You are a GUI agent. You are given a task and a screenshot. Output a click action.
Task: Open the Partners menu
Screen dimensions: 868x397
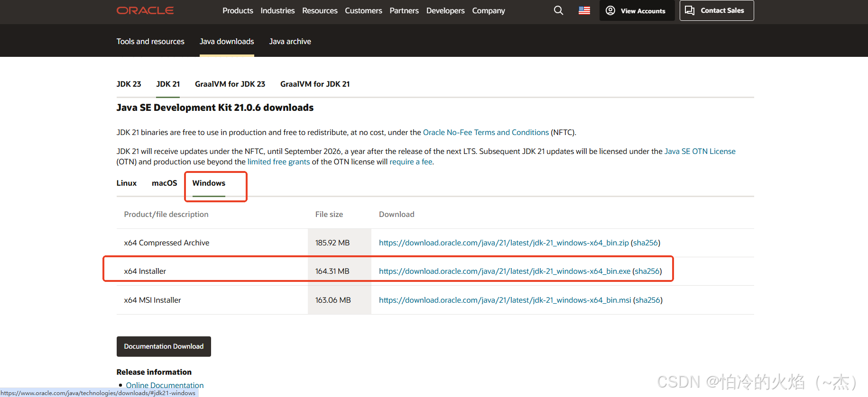(x=404, y=10)
